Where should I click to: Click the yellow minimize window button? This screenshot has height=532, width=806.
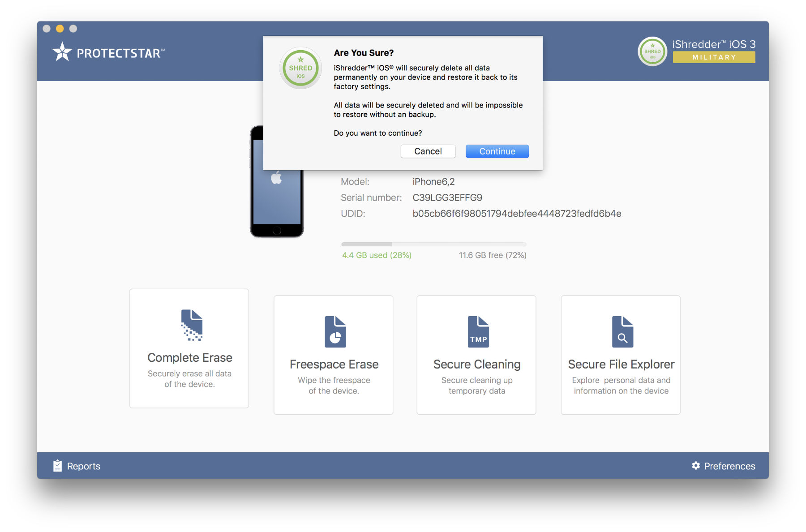[60, 29]
